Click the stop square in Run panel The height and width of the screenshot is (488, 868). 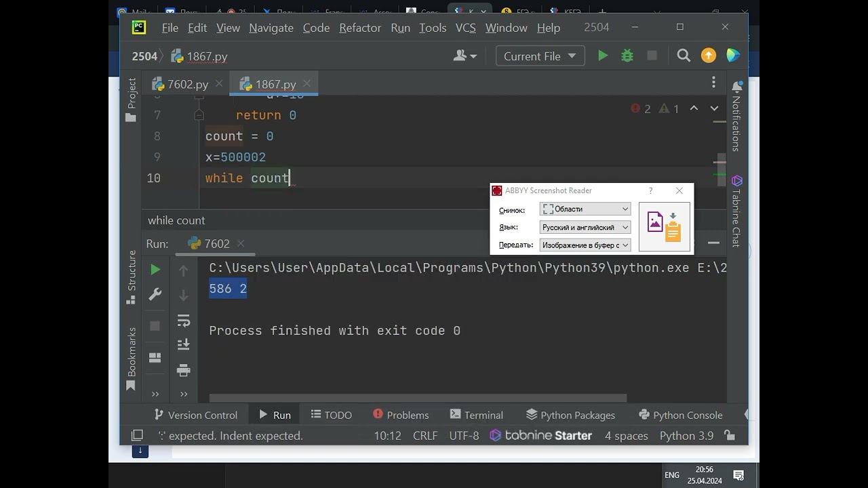point(155,326)
